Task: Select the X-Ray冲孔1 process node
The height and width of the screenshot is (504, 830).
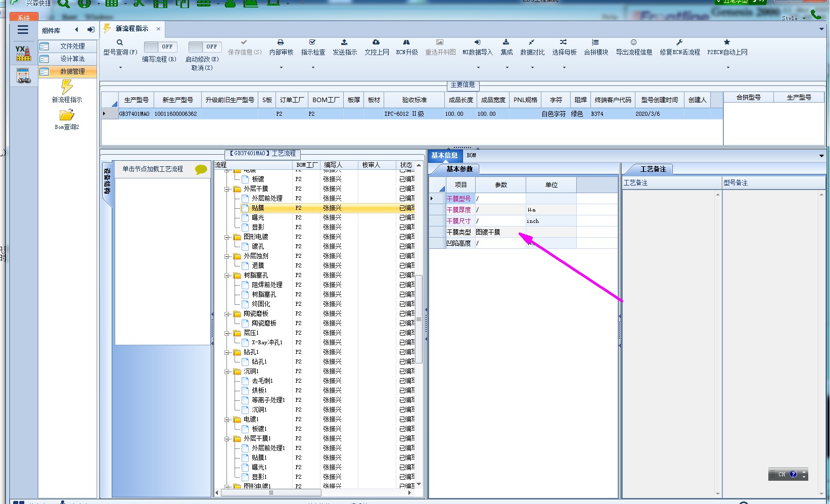Action: click(267, 342)
